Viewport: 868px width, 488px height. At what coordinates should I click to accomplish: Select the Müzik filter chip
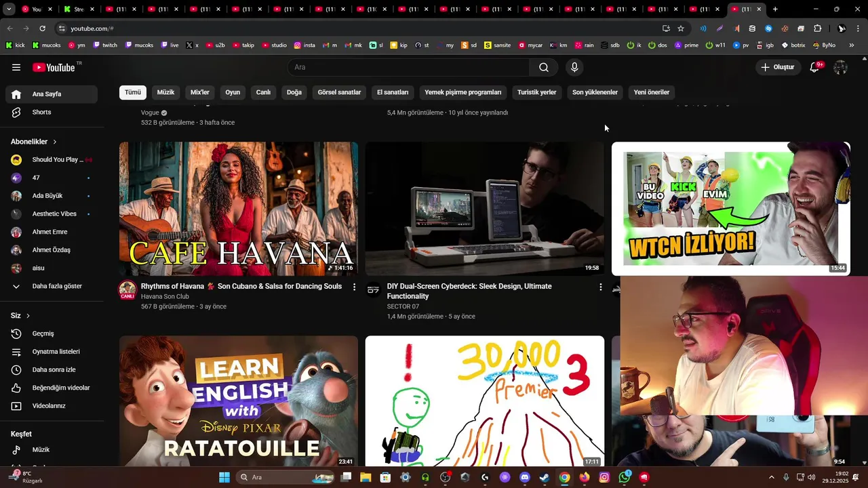tap(165, 92)
